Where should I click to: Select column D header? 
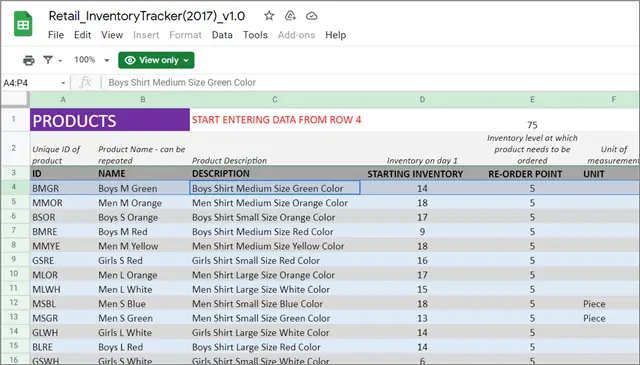[422, 100]
